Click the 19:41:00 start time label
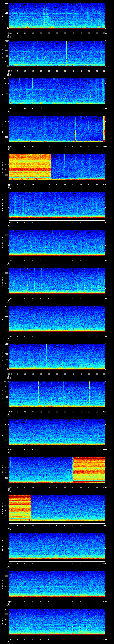Viewport: 114px width, 644px height. pyautogui.click(x=9, y=487)
